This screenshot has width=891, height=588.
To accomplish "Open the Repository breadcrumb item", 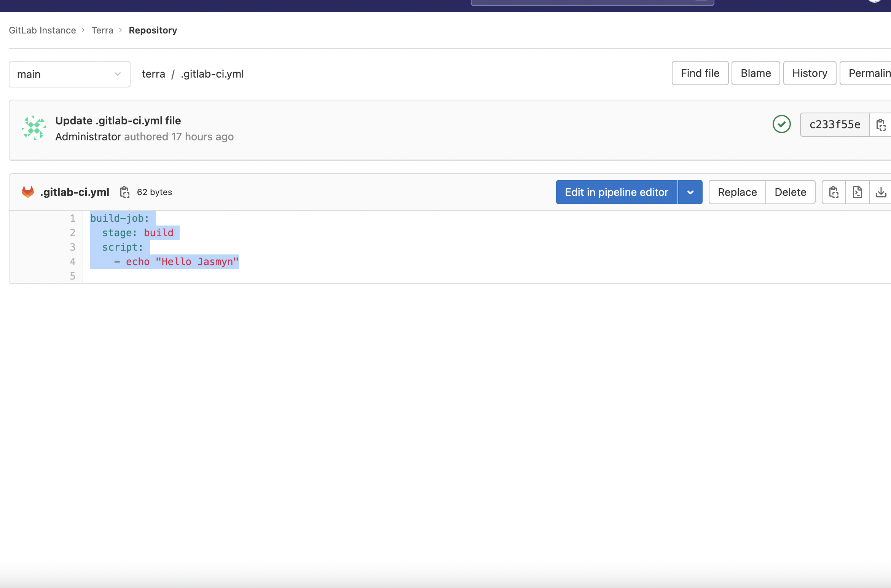I will [153, 30].
